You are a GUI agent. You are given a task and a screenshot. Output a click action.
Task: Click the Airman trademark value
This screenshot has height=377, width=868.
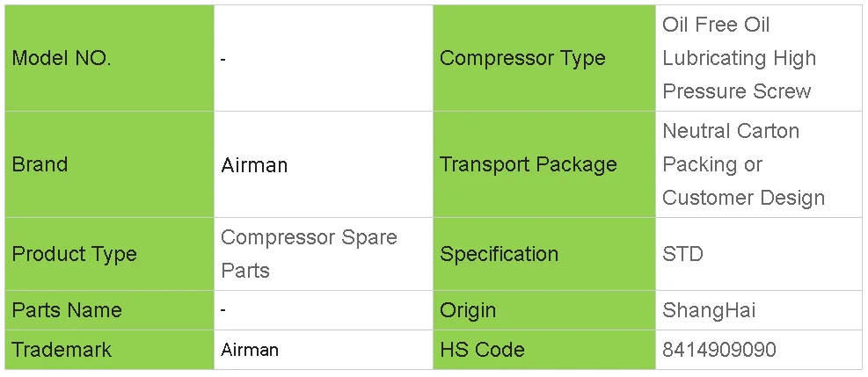(250, 350)
